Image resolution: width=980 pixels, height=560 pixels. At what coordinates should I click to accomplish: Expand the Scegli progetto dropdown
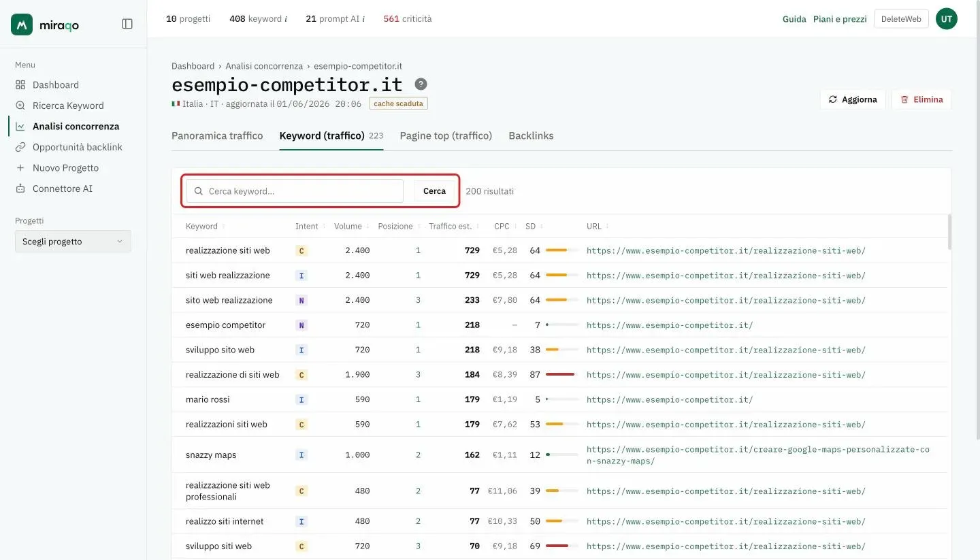(73, 242)
